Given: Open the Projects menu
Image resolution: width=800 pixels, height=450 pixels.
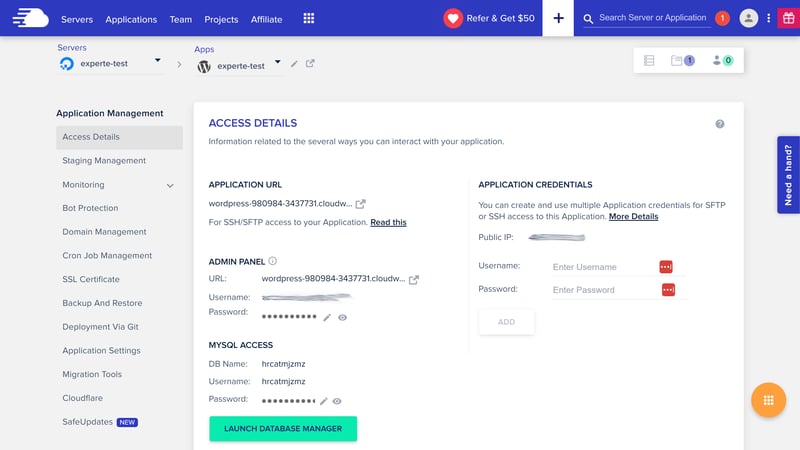Looking at the screenshot, I should pos(221,19).
